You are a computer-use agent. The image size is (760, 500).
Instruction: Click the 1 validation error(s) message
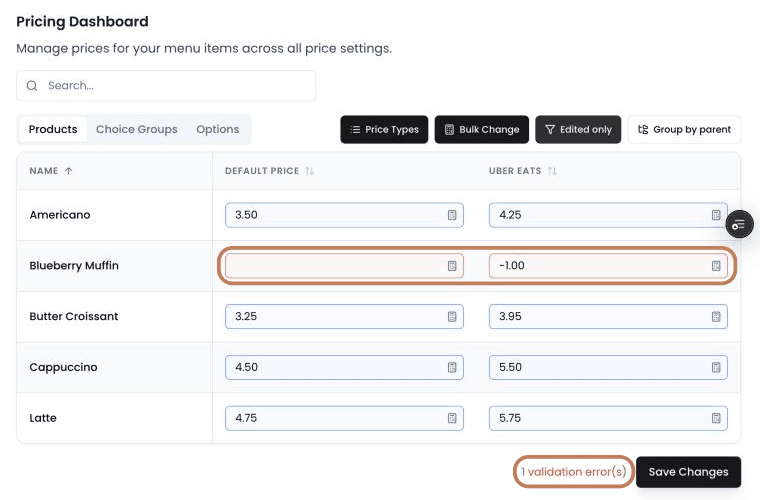573,472
